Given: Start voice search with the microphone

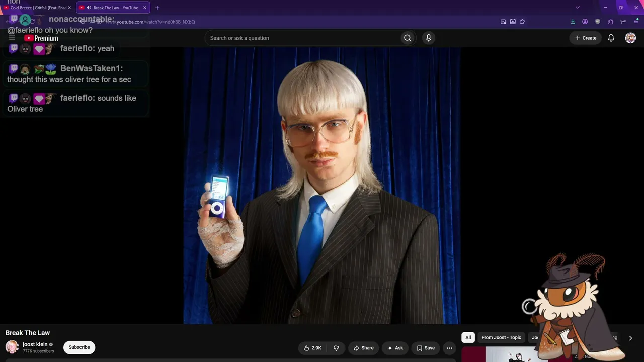Looking at the screenshot, I should coord(429,38).
